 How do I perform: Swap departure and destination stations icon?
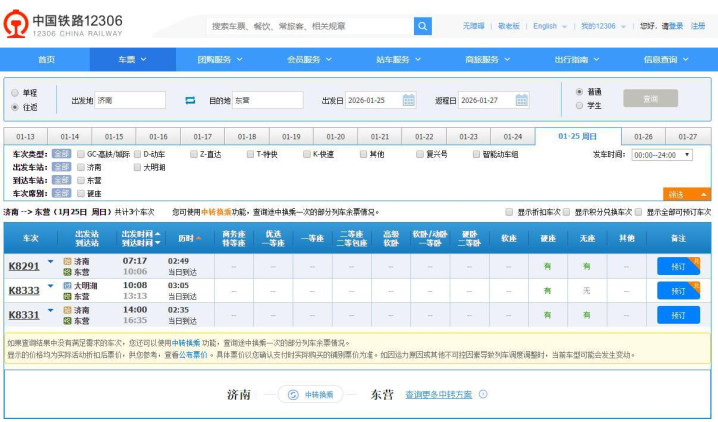(x=190, y=100)
